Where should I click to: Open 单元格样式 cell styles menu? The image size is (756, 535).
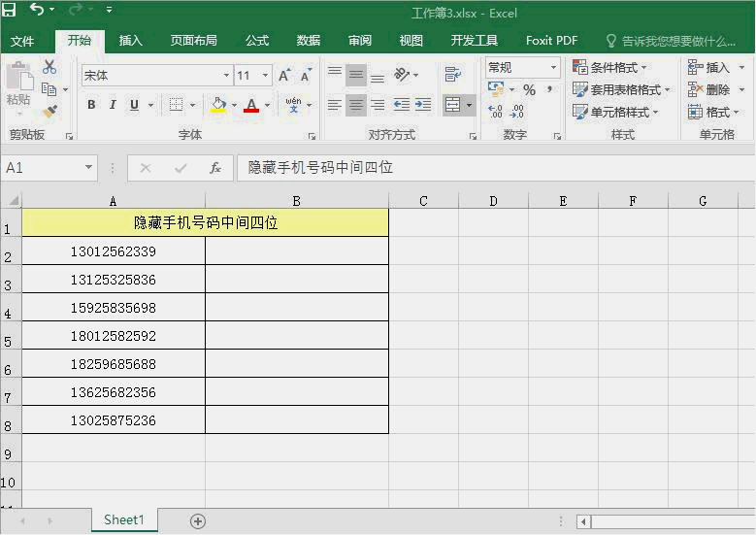click(x=615, y=113)
